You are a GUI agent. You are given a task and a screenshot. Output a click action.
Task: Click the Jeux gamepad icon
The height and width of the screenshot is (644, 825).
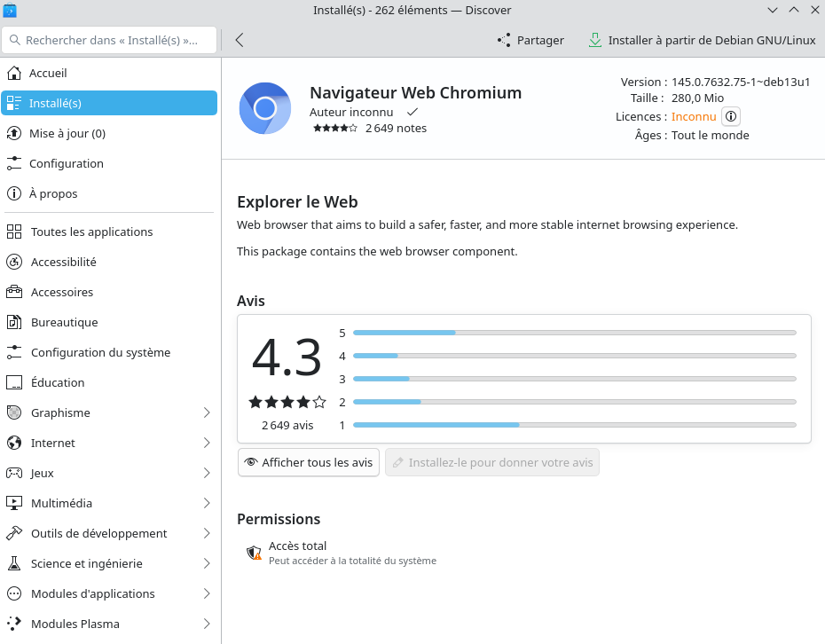click(x=14, y=473)
